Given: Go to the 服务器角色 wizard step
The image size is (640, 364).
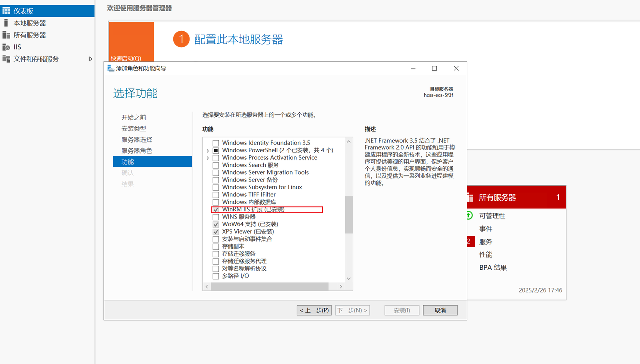Looking at the screenshot, I should [137, 150].
